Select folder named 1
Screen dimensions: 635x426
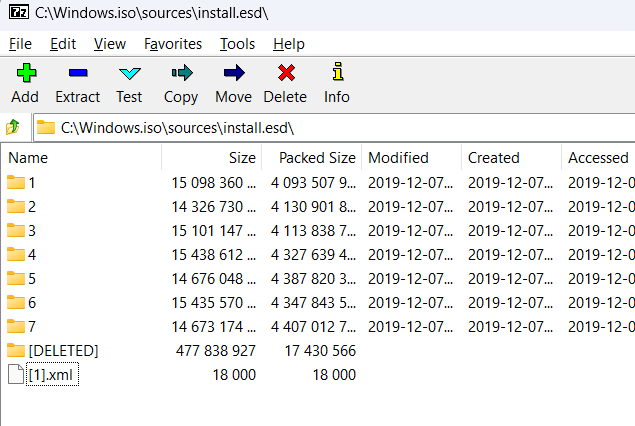tap(31, 182)
